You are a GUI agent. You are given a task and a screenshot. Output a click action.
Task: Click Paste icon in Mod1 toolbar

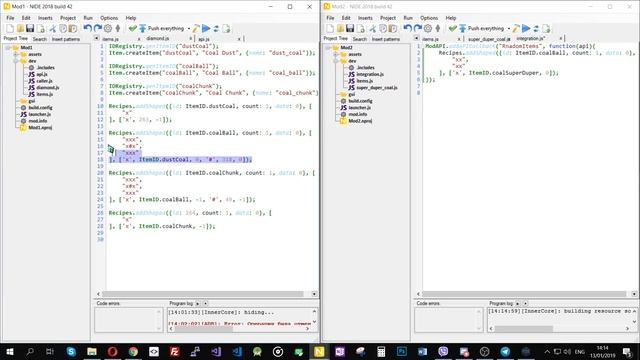73,29
